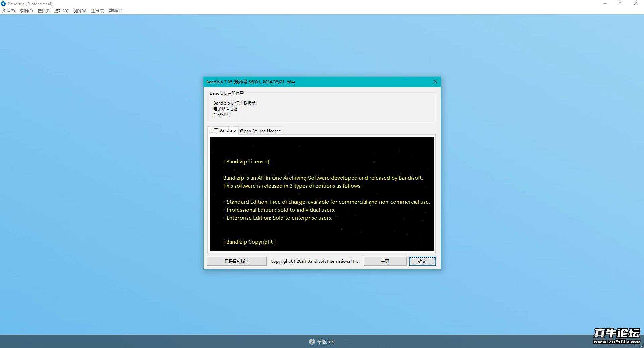Open the 编辑(E) menu

[26, 11]
